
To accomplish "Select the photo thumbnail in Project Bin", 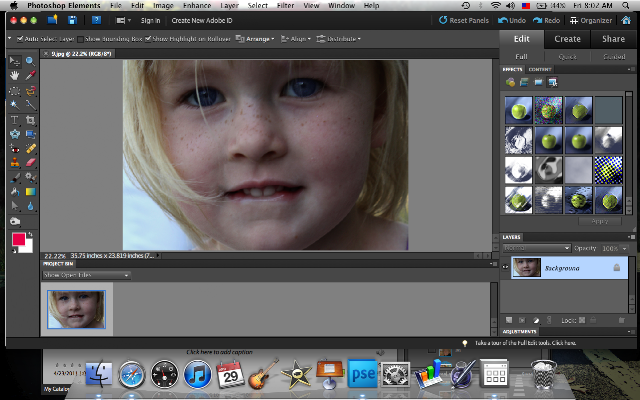I will coord(75,308).
